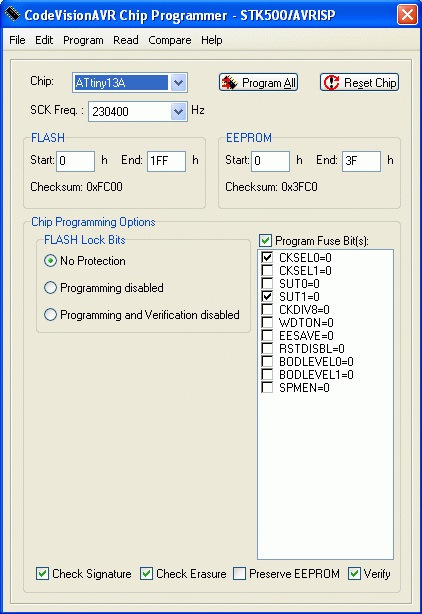Expand the Chip selection dropdown
This screenshot has width=422, height=614.
pos(178,83)
